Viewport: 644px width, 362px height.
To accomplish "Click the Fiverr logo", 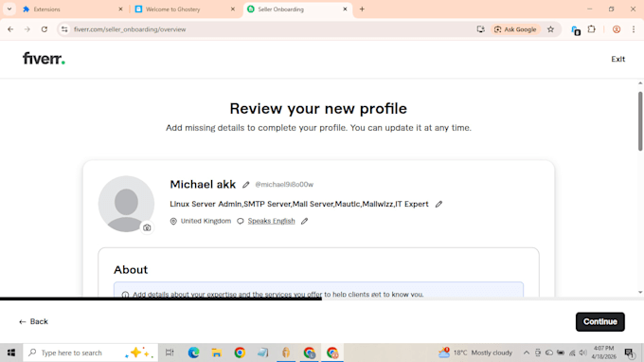I will 44,59.
